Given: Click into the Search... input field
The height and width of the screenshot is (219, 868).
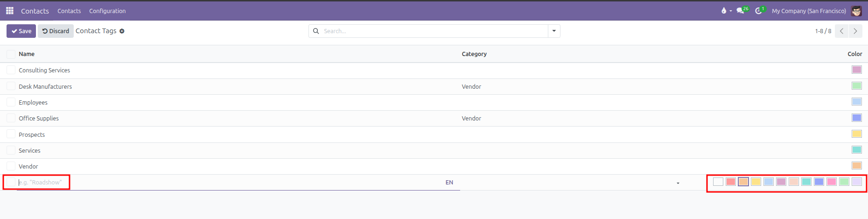Looking at the screenshot, I should (x=434, y=31).
